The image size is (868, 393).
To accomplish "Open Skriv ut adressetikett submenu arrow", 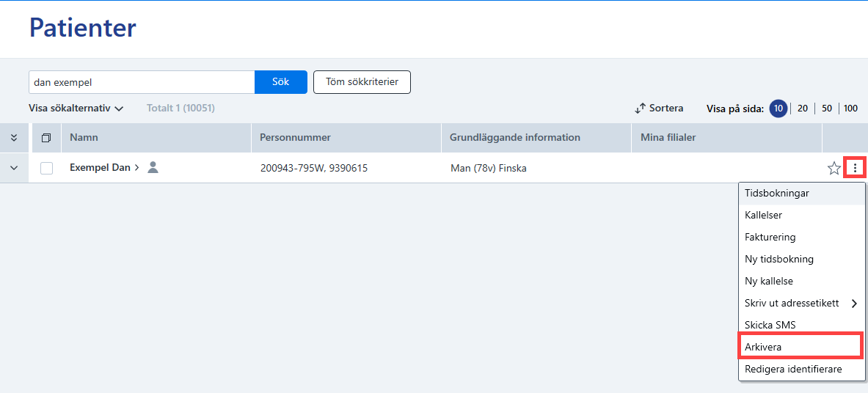I will point(854,304).
